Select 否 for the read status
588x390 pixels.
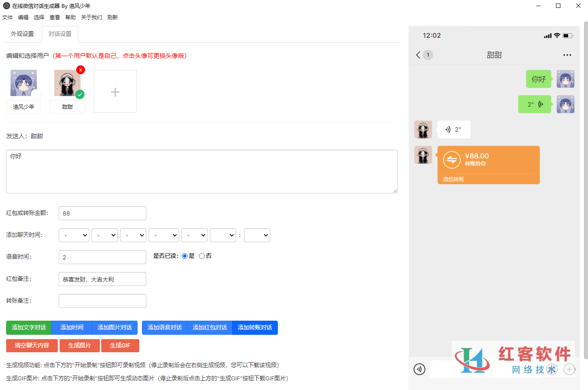(202, 256)
